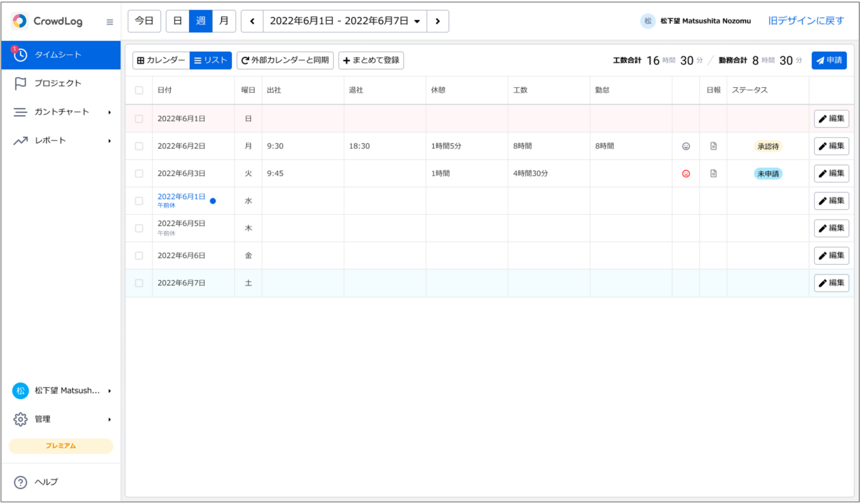Viewport: 860px width, 504px height.
Task: Click the green smiley condition icon for June 2
Action: (685, 146)
